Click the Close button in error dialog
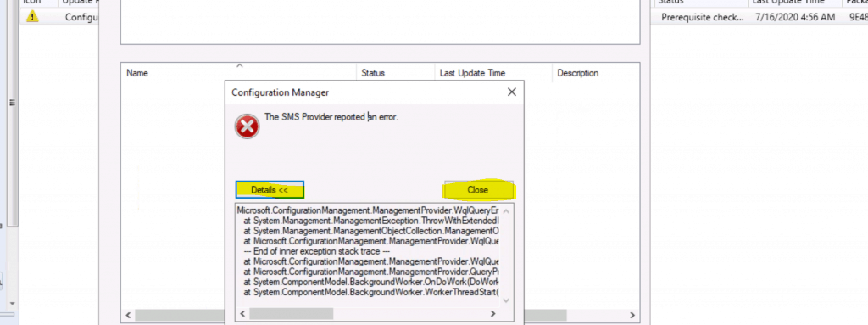 [x=478, y=190]
